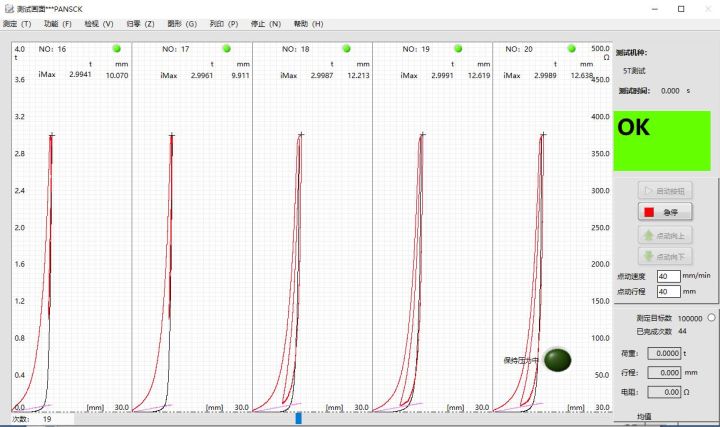Screen dimensions: 720x427
Task: Click the 点动速度 input field showing 40
Action: click(668, 275)
